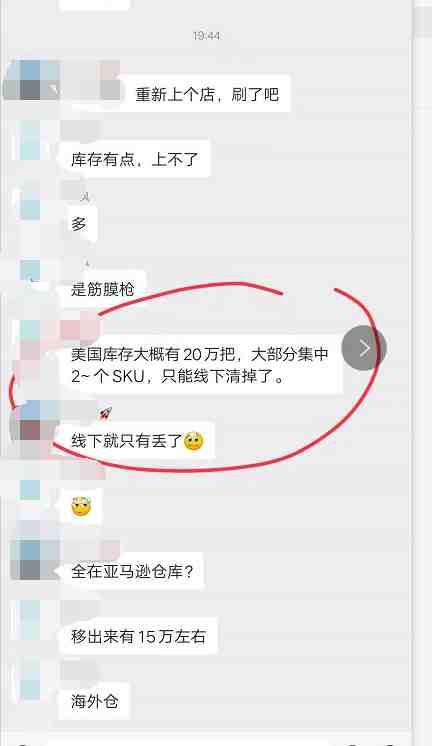
Task: Select the message '是筋膜枪'
Action: coord(102,289)
